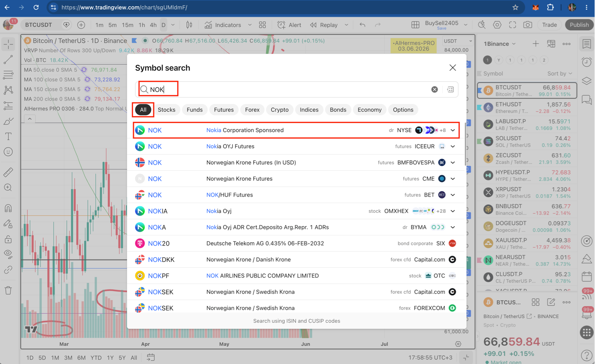The width and height of the screenshot is (595, 364).
Task: Click the Replay button
Action: click(324, 25)
